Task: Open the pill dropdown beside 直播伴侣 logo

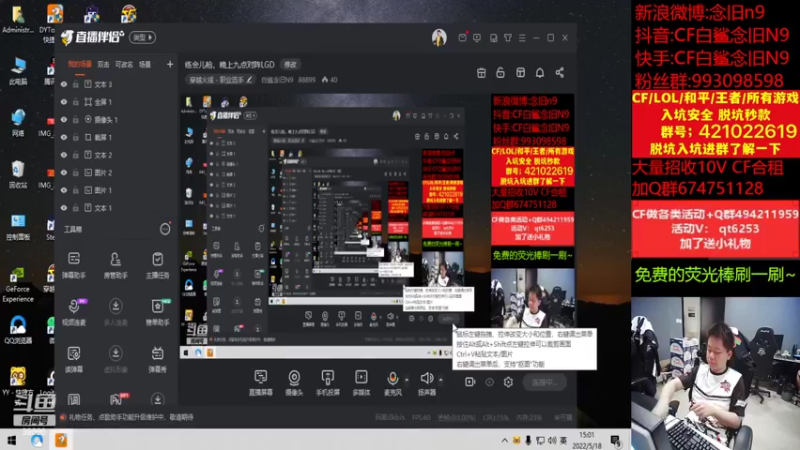Action: [x=142, y=37]
